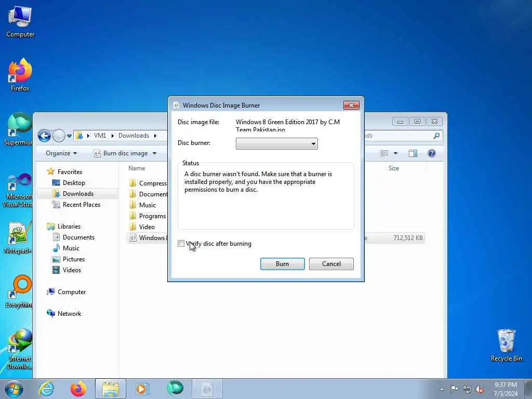
Task: Click VM1 in Explorer address bar
Action: coord(100,136)
